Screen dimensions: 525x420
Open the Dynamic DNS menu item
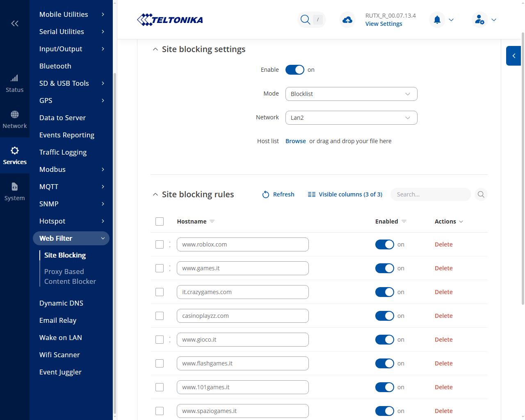[61, 303]
